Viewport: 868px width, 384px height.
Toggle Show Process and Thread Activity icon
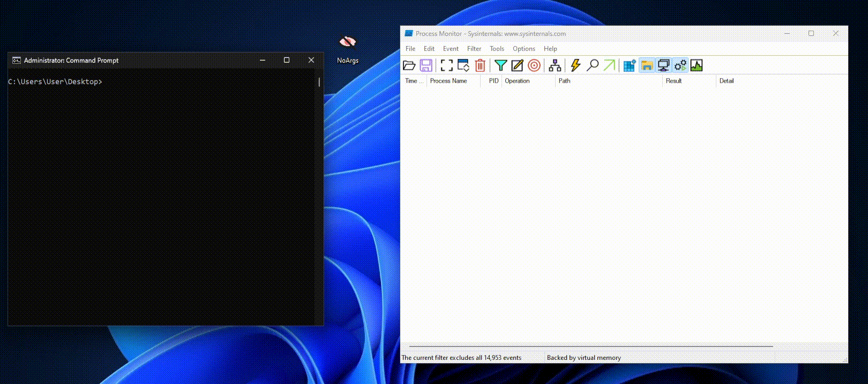[680, 65]
